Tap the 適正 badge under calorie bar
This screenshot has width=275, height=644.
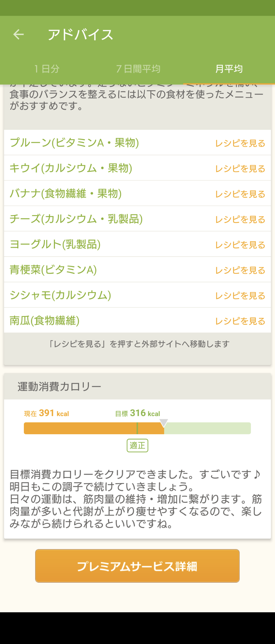(x=137, y=446)
